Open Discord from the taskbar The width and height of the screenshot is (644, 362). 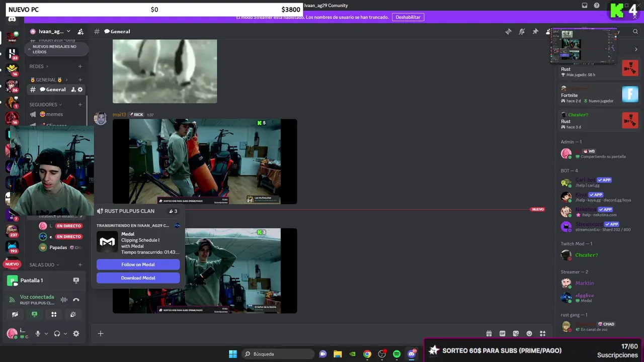point(412,354)
